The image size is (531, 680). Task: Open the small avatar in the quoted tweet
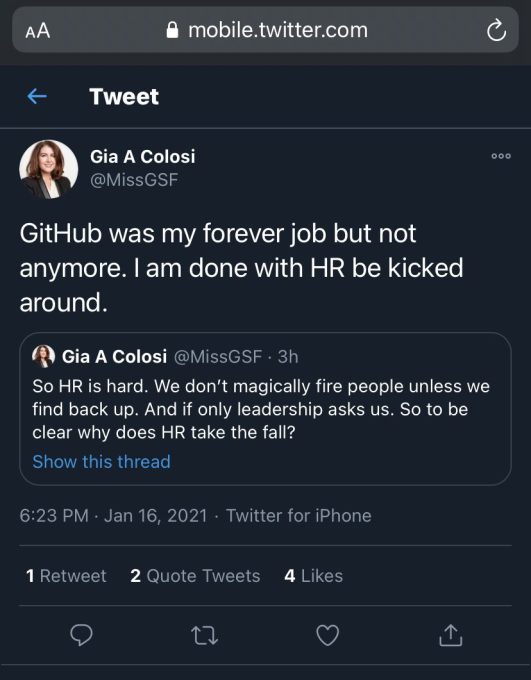43,356
